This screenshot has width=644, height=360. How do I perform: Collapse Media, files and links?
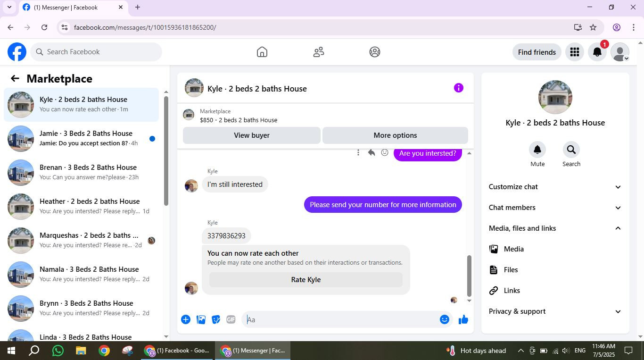pos(555,228)
